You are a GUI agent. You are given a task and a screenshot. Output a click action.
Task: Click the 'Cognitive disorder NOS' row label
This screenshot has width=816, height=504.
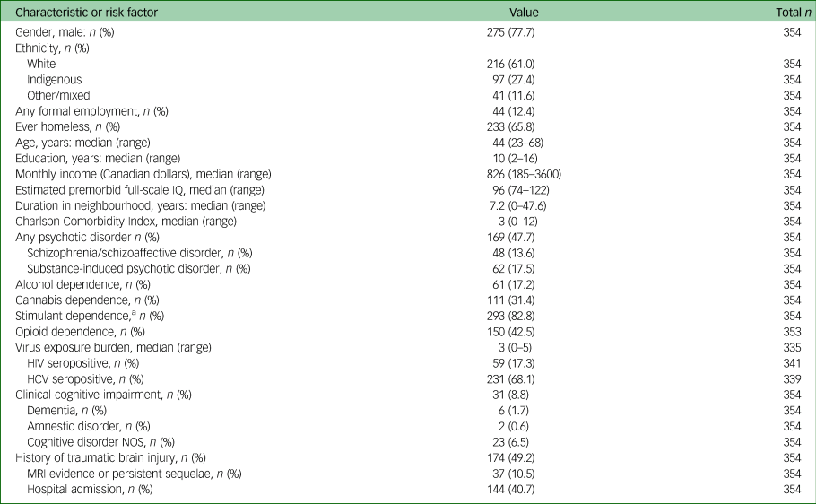pyautogui.click(x=100, y=440)
